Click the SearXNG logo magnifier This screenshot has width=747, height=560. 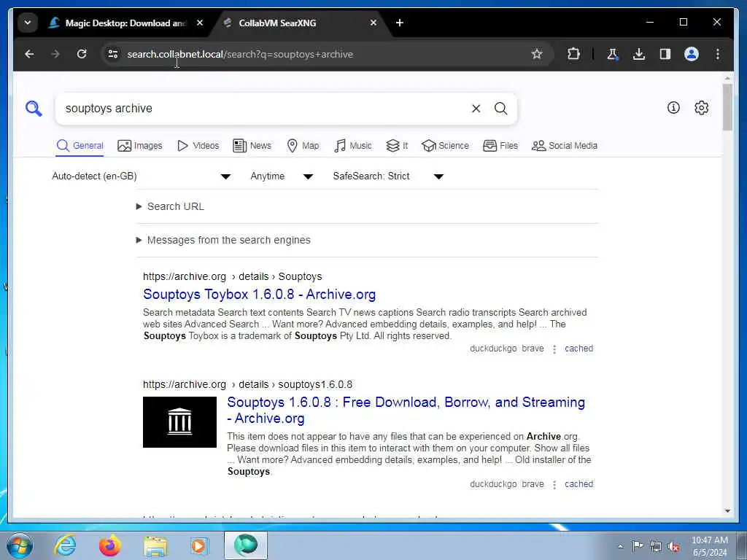pyautogui.click(x=34, y=109)
